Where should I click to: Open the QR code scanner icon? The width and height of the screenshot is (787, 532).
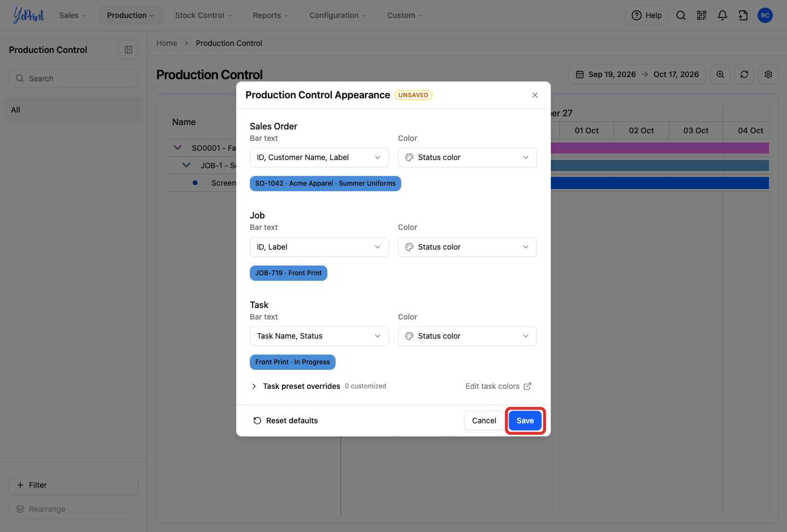coord(702,15)
